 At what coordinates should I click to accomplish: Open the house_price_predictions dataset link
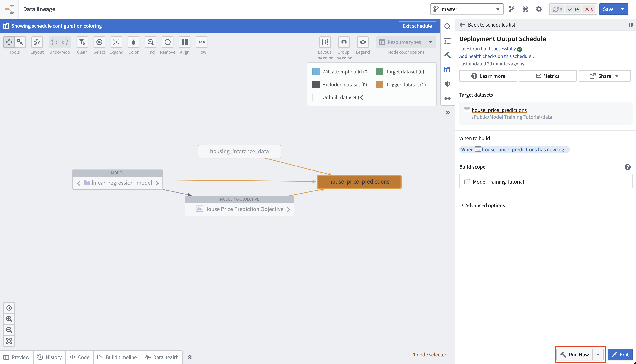pos(499,110)
